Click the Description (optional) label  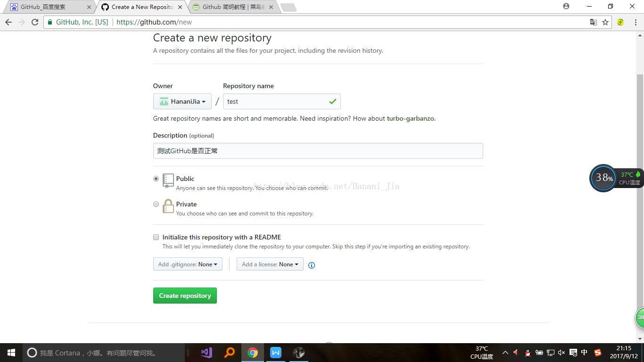183,135
